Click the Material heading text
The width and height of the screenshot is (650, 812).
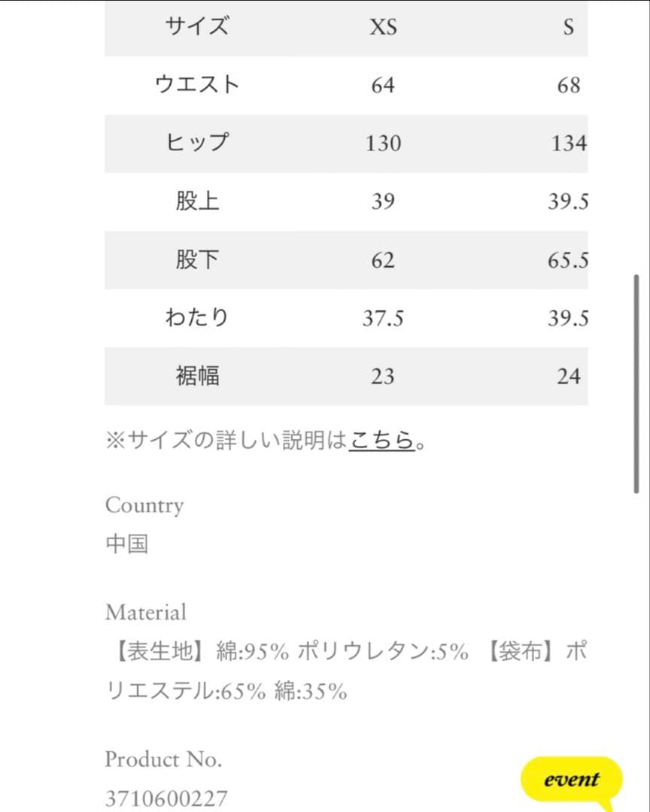pyautogui.click(x=146, y=613)
